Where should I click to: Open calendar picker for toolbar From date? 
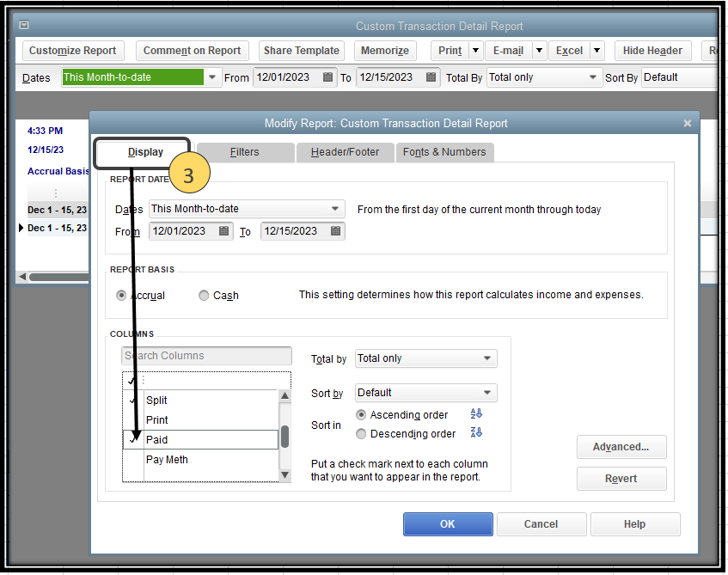pyautogui.click(x=327, y=77)
